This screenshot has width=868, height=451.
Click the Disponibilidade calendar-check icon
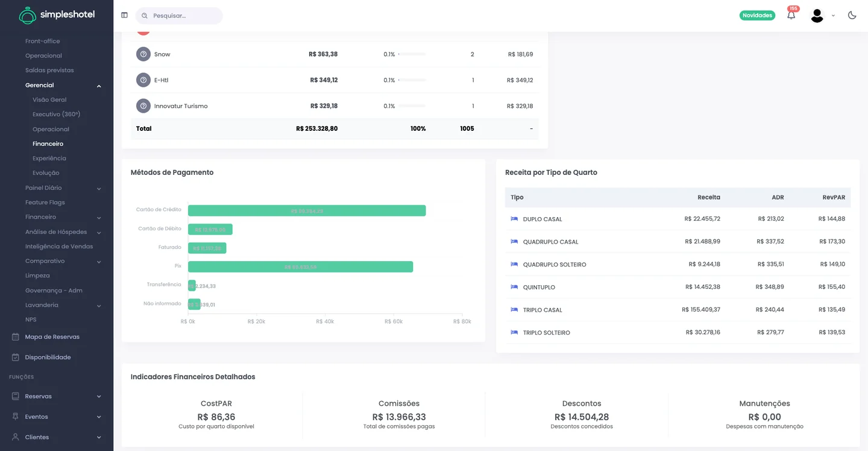click(16, 358)
